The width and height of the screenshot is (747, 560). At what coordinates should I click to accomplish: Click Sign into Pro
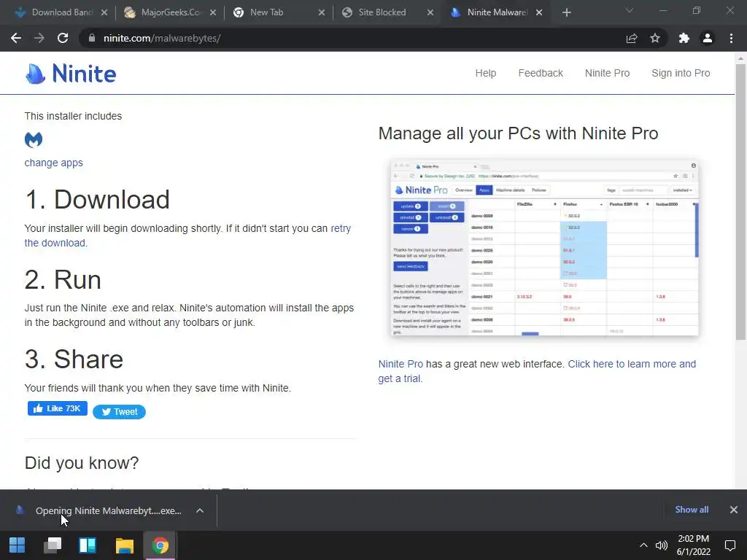pos(681,73)
